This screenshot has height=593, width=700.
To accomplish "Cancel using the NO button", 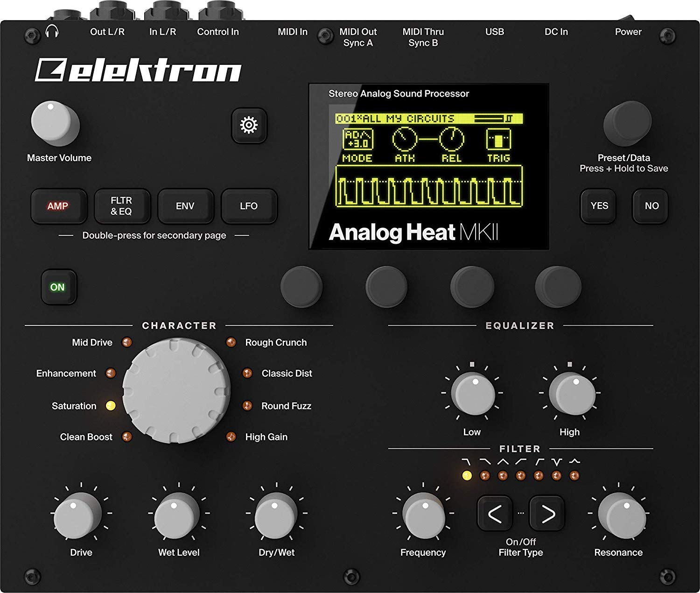I will pos(650,206).
